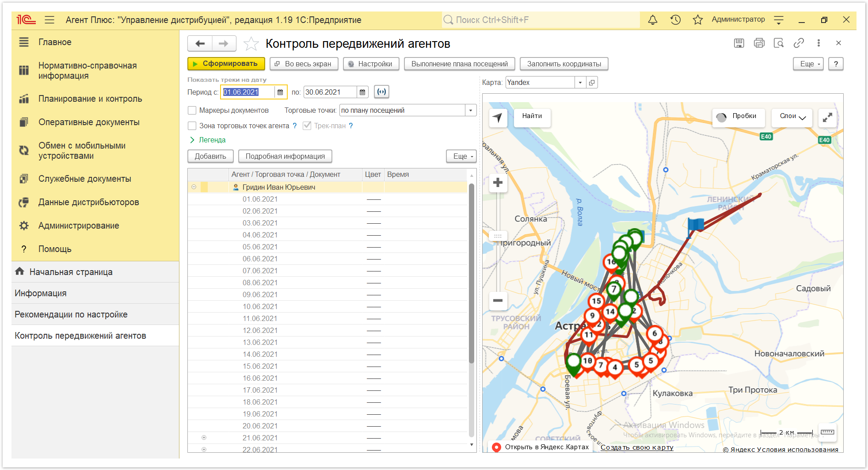Image resolution: width=868 pixels, height=470 pixels.
Task: Open the top Еще menu
Action: click(x=808, y=64)
